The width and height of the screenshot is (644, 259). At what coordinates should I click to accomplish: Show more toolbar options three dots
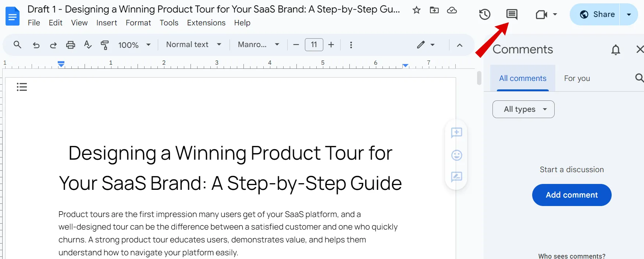(x=351, y=45)
